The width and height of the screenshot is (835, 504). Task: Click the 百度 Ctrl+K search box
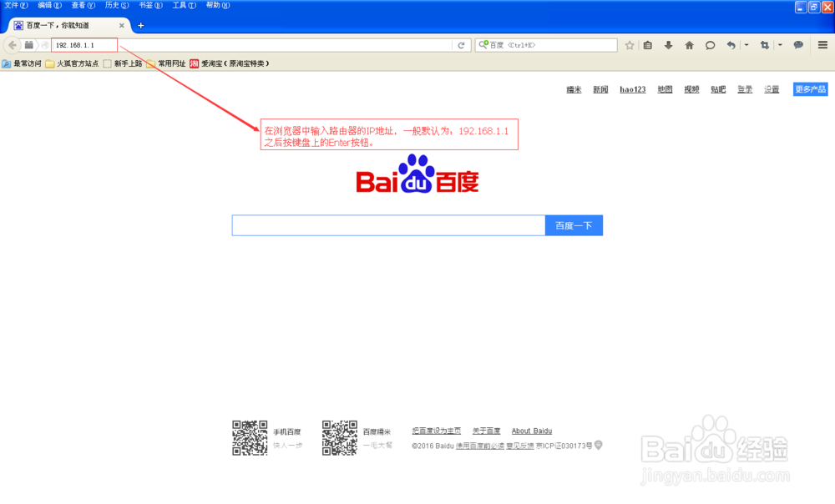[x=546, y=45]
